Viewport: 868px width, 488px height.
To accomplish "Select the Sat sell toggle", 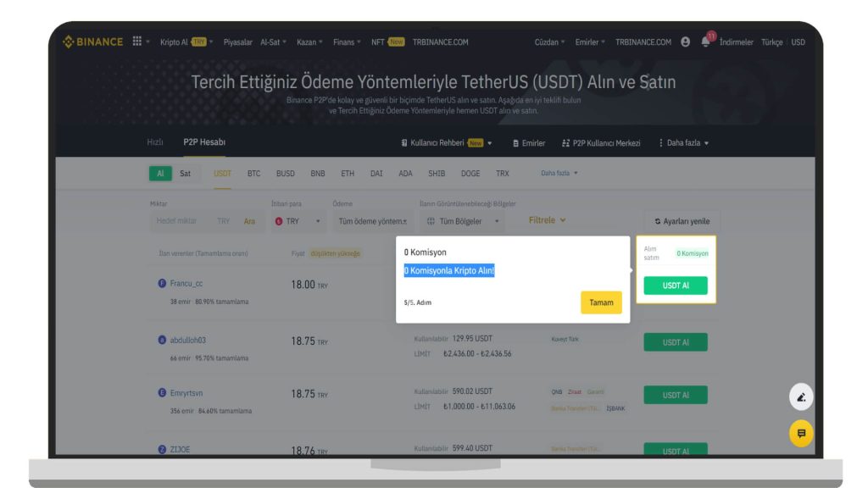I will point(185,174).
